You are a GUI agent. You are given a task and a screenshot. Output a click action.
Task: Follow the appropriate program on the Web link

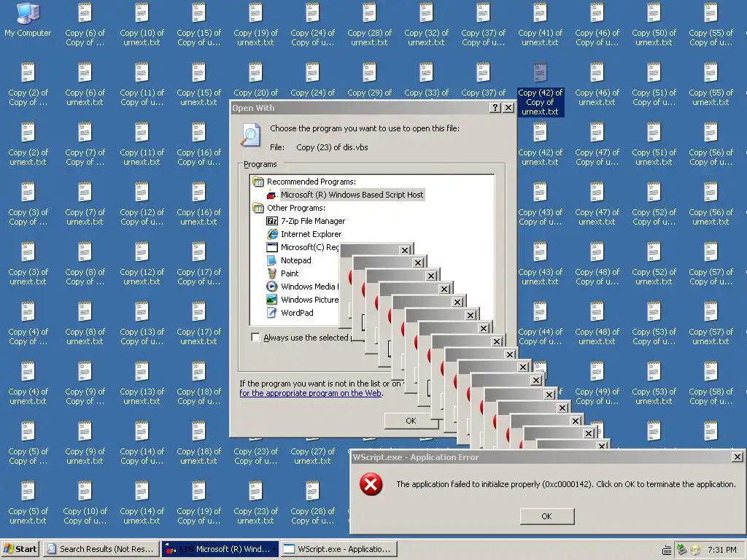pyautogui.click(x=310, y=393)
